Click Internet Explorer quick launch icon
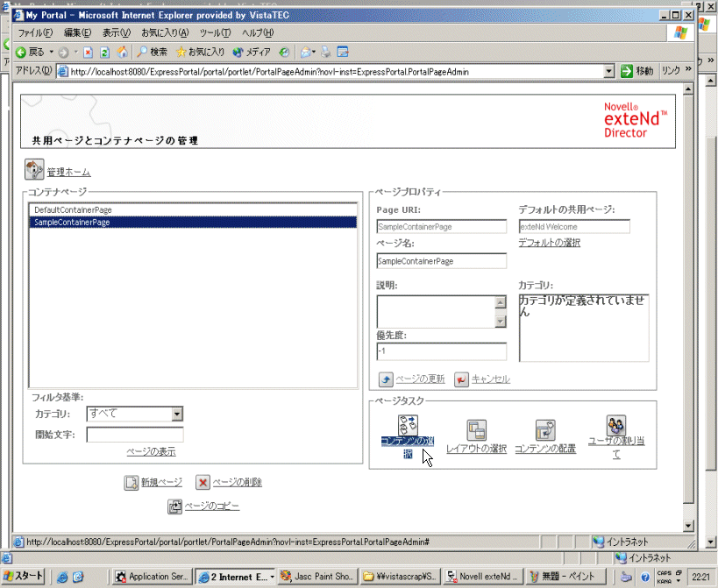This screenshot has width=718, height=588. (62, 577)
